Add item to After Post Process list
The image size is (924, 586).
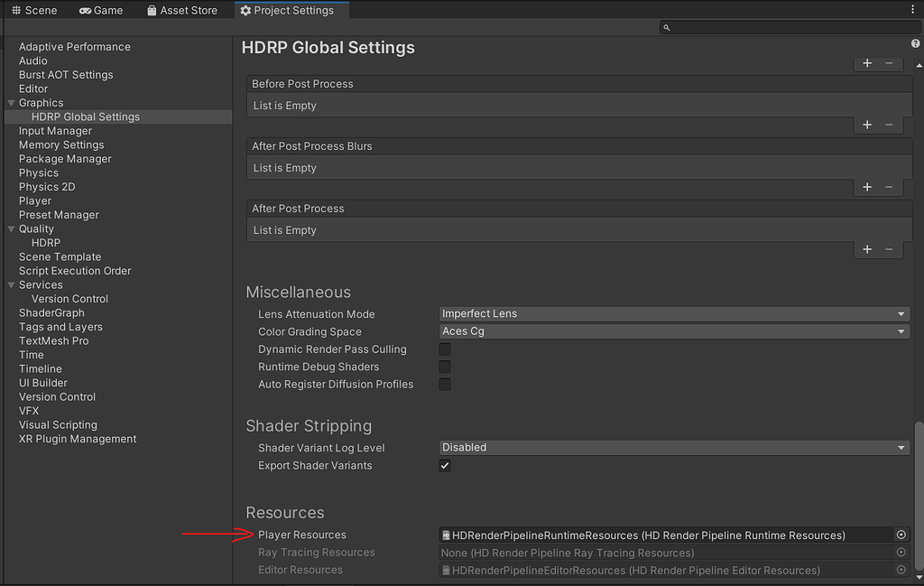pos(867,249)
